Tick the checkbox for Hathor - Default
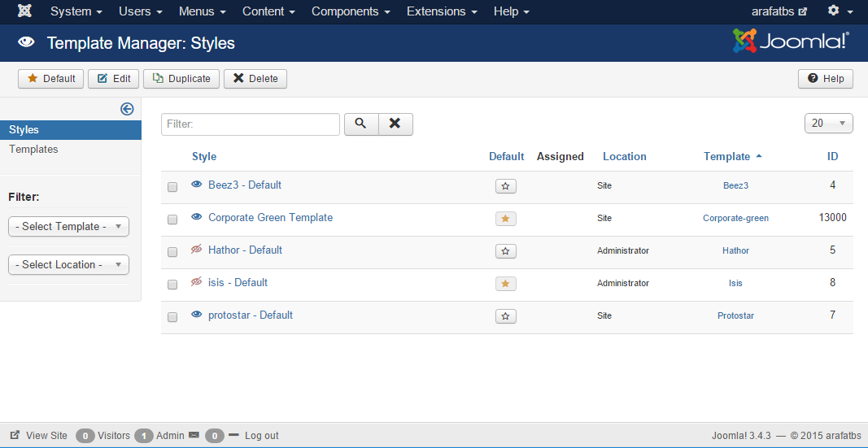The image size is (868, 448). (x=172, y=252)
